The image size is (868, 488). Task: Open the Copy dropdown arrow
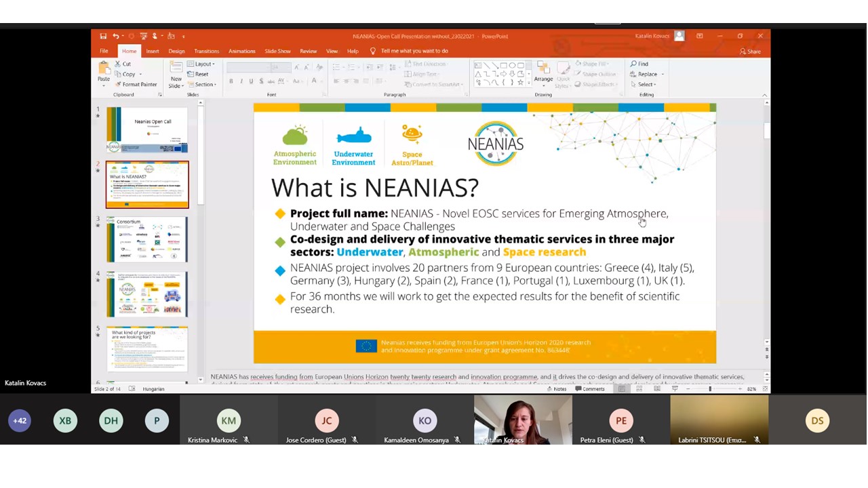tap(140, 74)
